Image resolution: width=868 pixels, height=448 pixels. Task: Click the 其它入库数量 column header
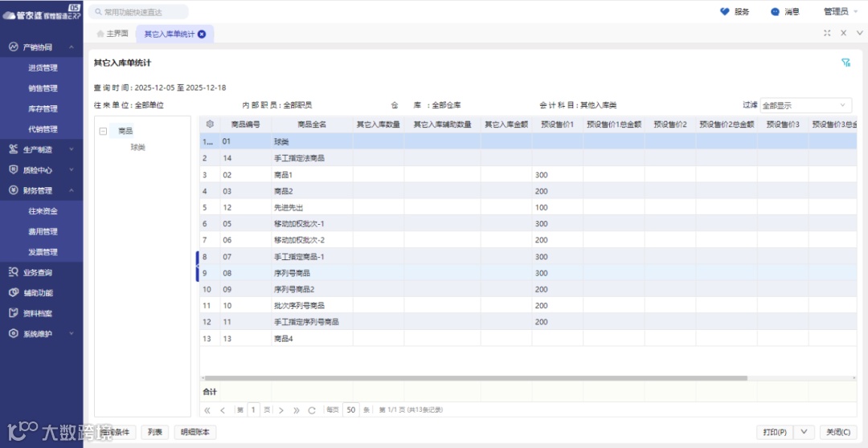click(x=378, y=124)
